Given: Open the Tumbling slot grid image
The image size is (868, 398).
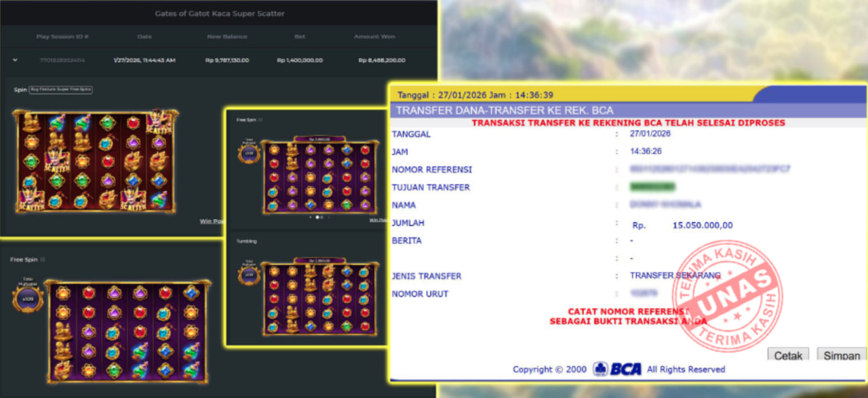Looking at the screenshot, I should 319,297.
